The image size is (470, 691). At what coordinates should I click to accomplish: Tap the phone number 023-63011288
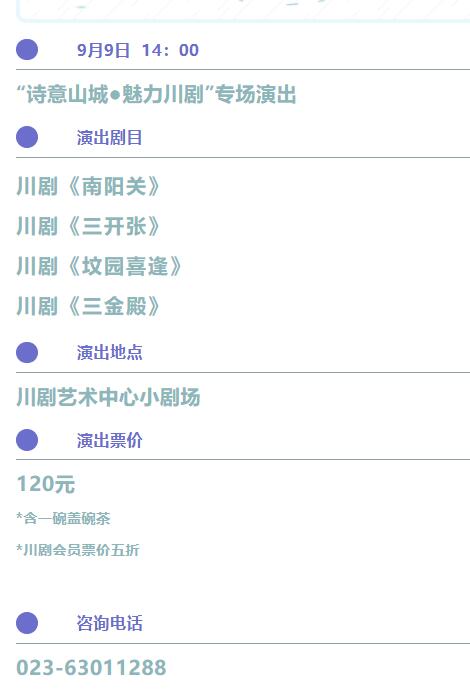(x=91, y=668)
